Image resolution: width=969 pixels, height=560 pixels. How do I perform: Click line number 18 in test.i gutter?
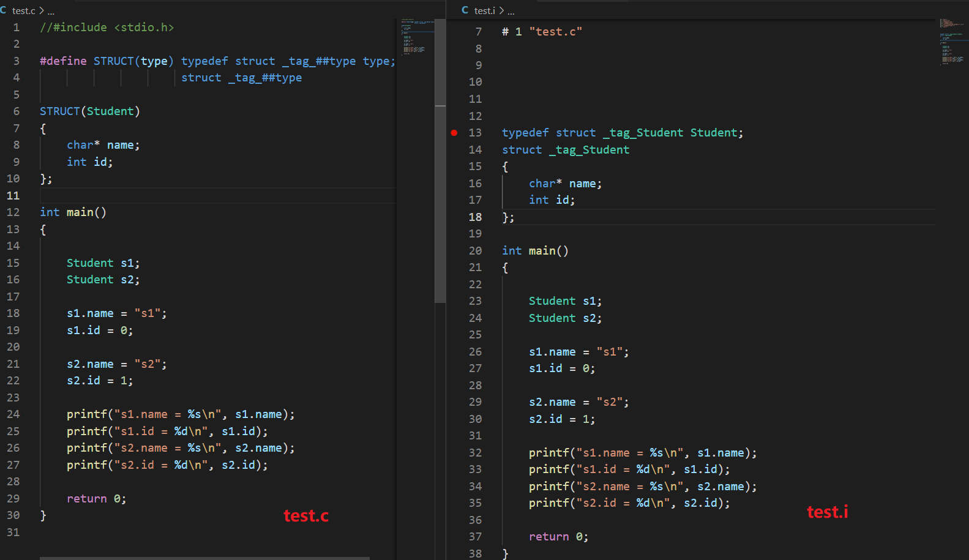point(476,217)
